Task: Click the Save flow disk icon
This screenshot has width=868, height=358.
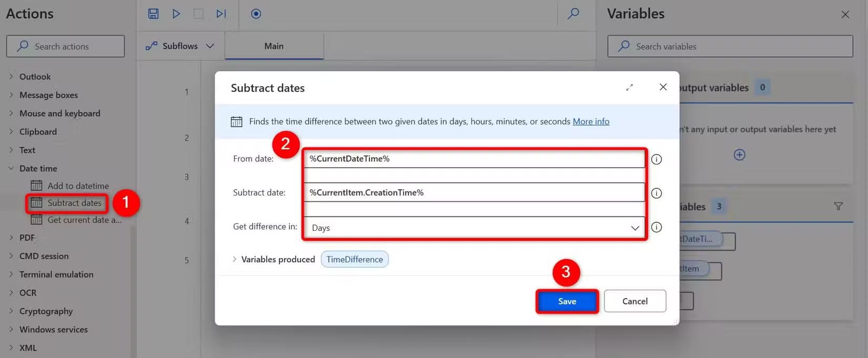Action: click(x=153, y=14)
